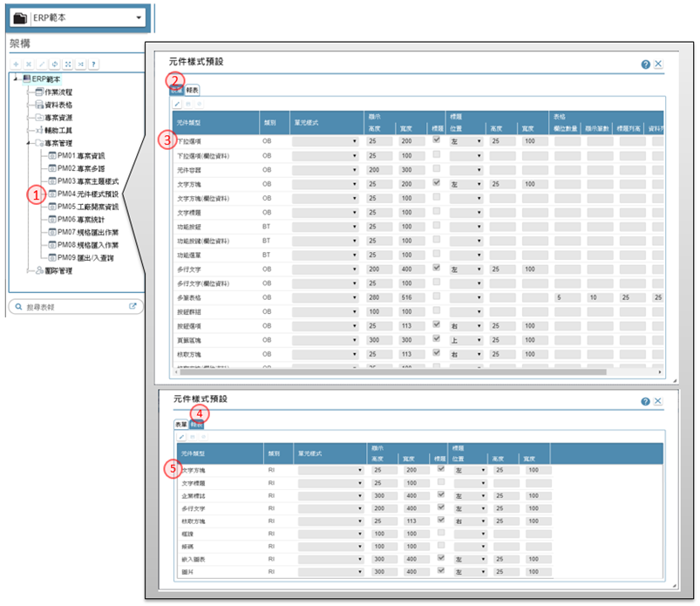This screenshot has width=700, height=606.
Task: Toggle the 標題 checkbox in the 框線 row
Action: pyautogui.click(x=441, y=532)
